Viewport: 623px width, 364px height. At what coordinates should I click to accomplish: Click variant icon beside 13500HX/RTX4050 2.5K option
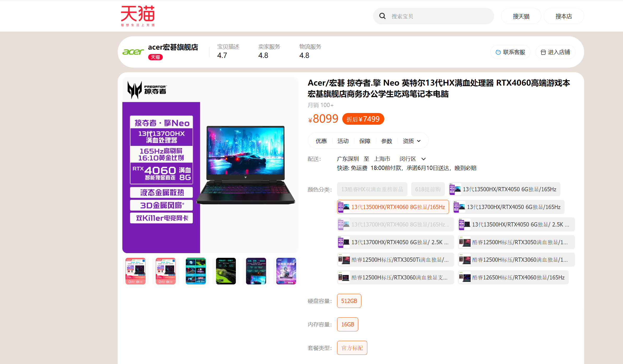(x=464, y=224)
